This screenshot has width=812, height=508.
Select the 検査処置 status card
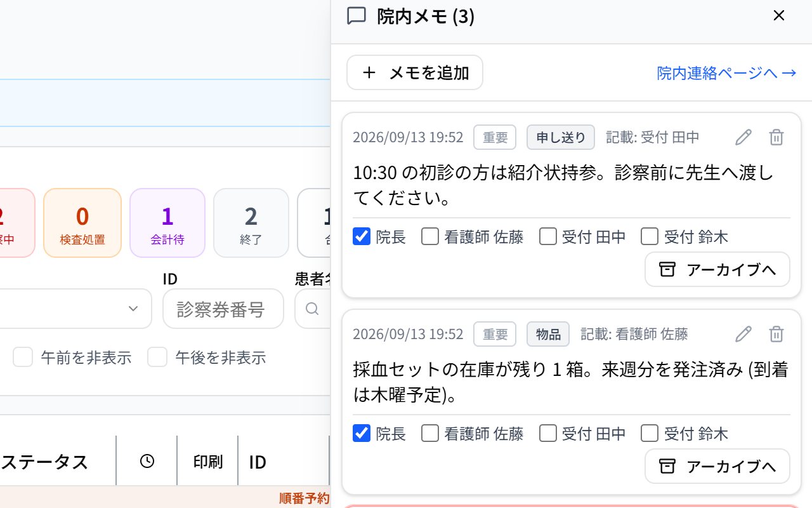tap(82, 223)
